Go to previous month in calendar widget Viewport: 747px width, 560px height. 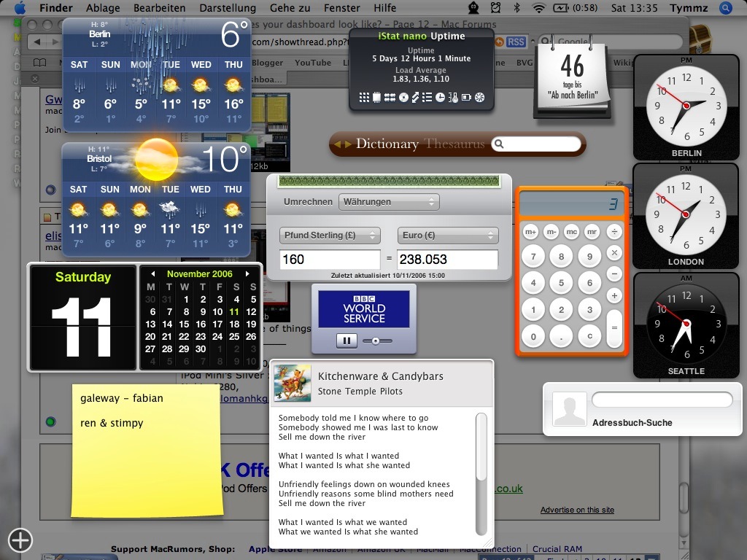153,274
